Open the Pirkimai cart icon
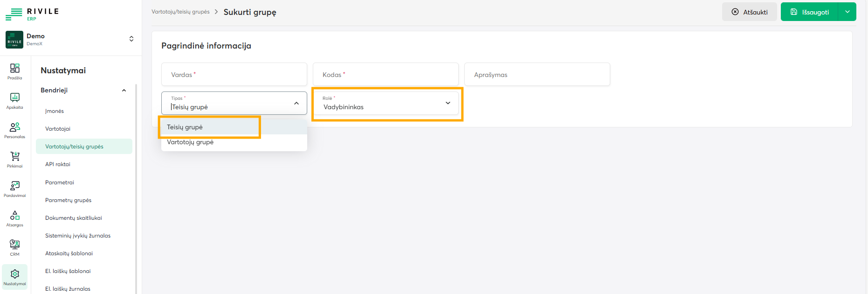Screen dimensions: 868x294 pyautogui.click(x=15, y=159)
